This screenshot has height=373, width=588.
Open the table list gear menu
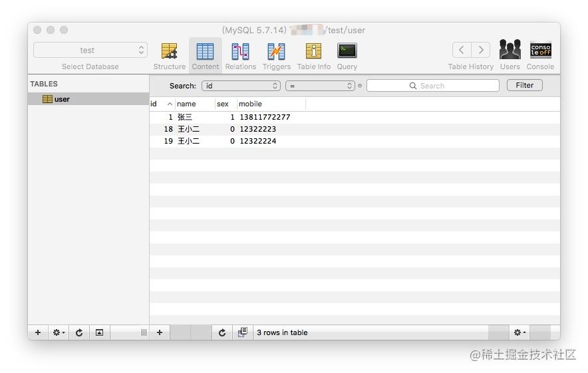(x=59, y=332)
